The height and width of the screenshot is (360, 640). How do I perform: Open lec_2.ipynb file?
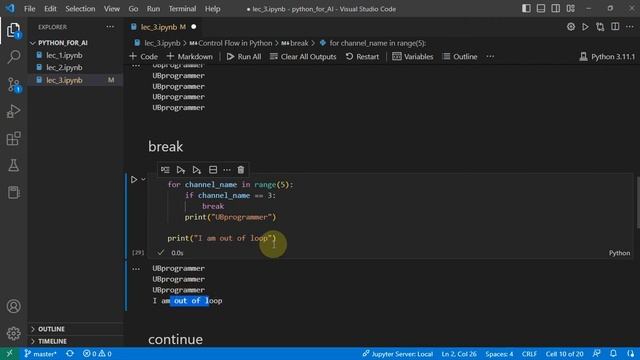tap(64, 67)
